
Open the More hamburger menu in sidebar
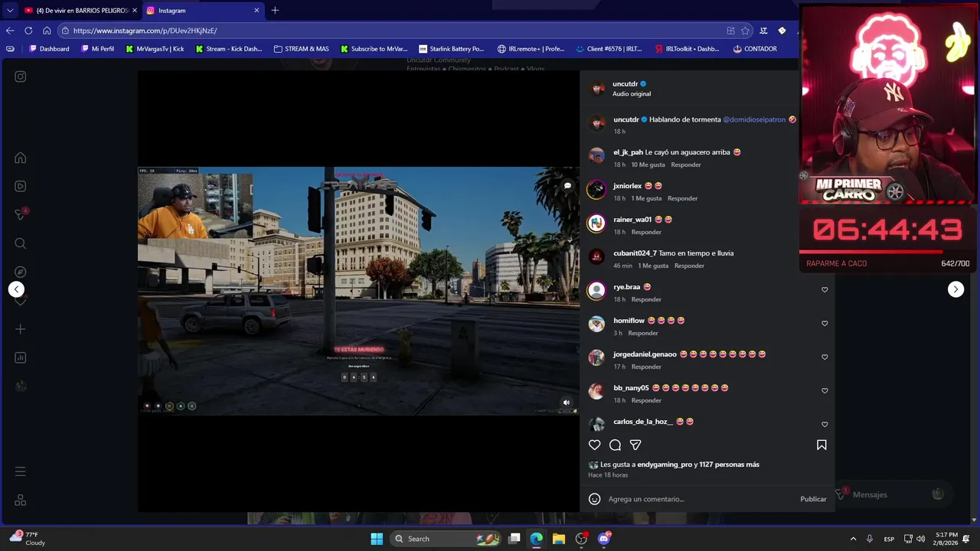21,471
